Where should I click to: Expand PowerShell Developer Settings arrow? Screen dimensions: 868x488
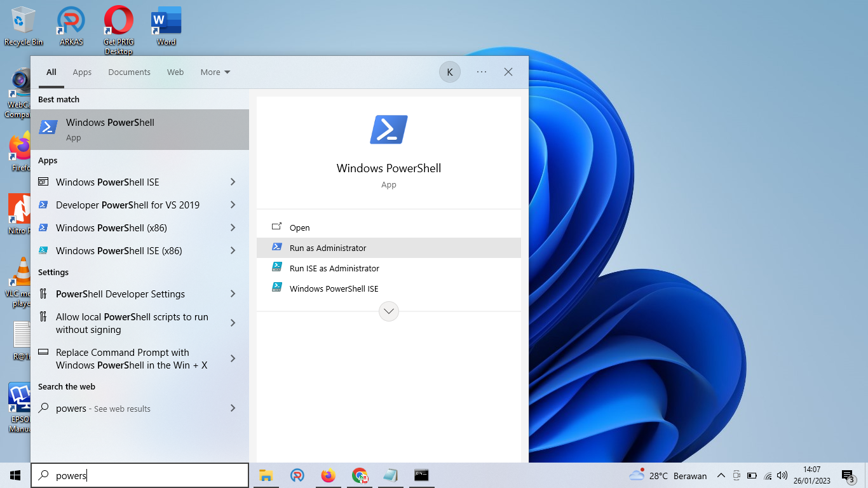[233, 294]
